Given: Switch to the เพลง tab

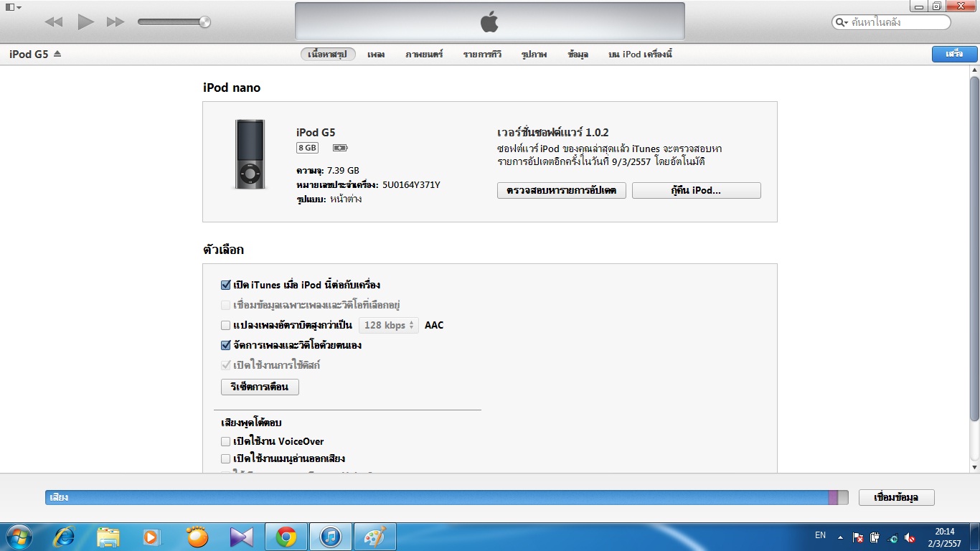Looking at the screenshot, I should (376, 55).
